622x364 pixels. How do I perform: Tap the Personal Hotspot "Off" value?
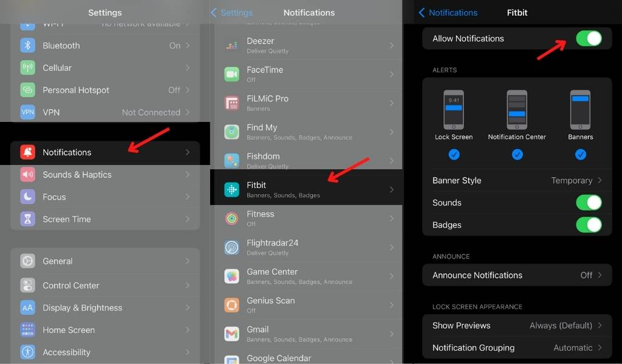(x=174, y=90)
